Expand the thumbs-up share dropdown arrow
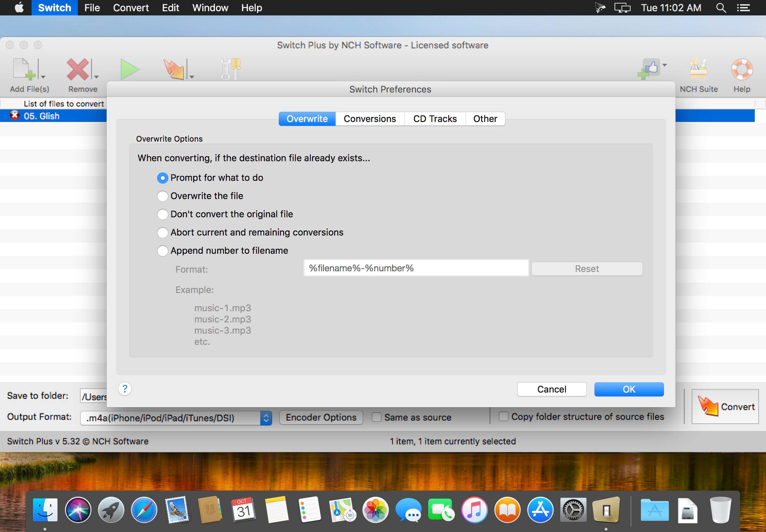 pyautogui.click(x=665, y=65)
